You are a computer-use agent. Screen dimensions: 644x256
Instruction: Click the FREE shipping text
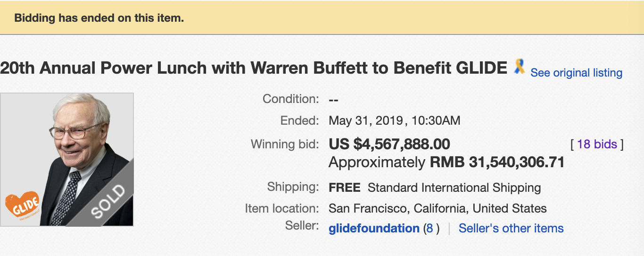click(344, 188)
